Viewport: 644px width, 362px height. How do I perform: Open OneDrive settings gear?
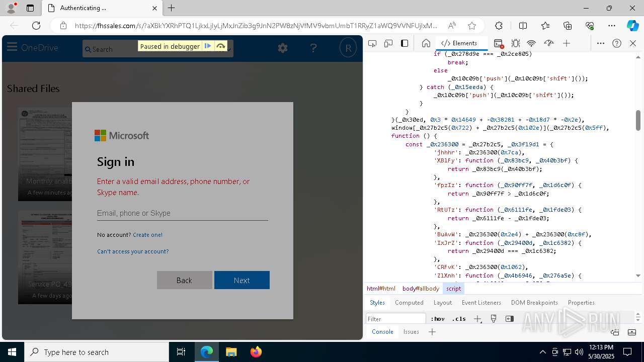283,48
